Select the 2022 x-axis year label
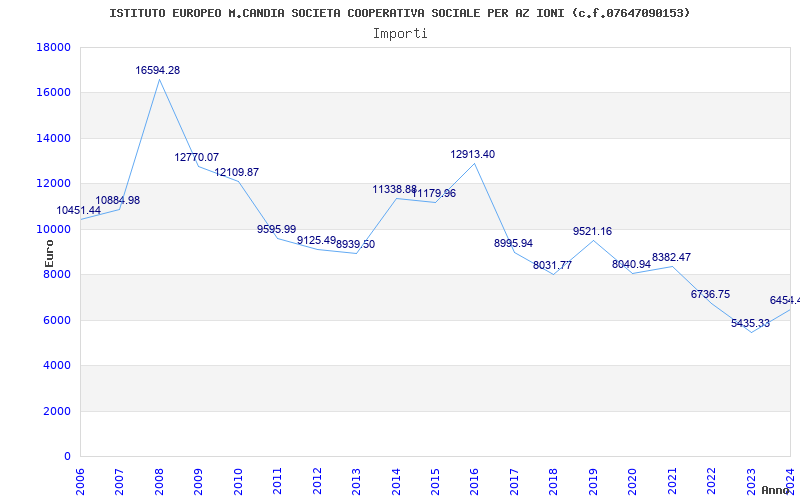800x500 pixels. click(x=711, y=482)
